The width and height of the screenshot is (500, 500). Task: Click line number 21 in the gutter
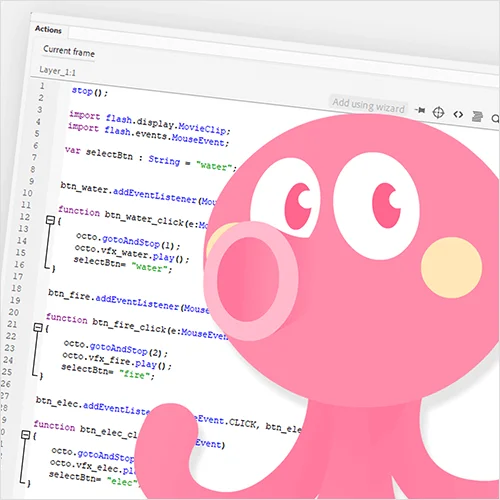pyautogui.click(x=12, y=324)
